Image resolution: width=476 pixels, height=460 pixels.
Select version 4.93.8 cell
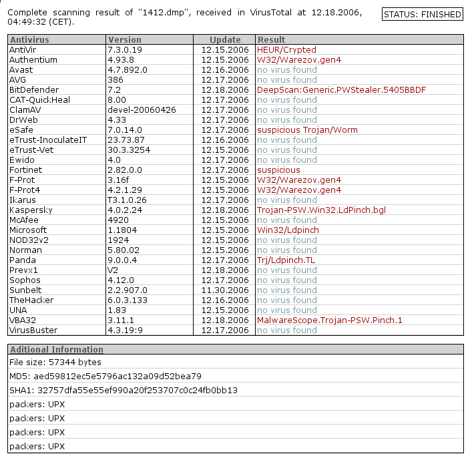pos(121,60)
